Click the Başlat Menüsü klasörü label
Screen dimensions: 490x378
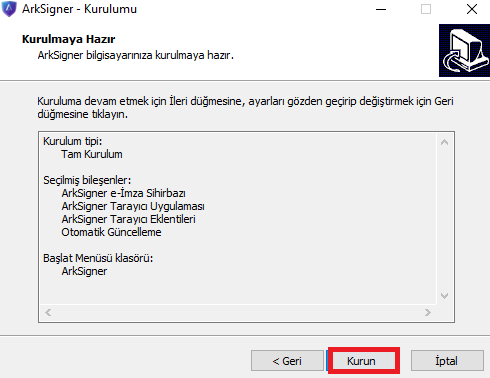98,258
